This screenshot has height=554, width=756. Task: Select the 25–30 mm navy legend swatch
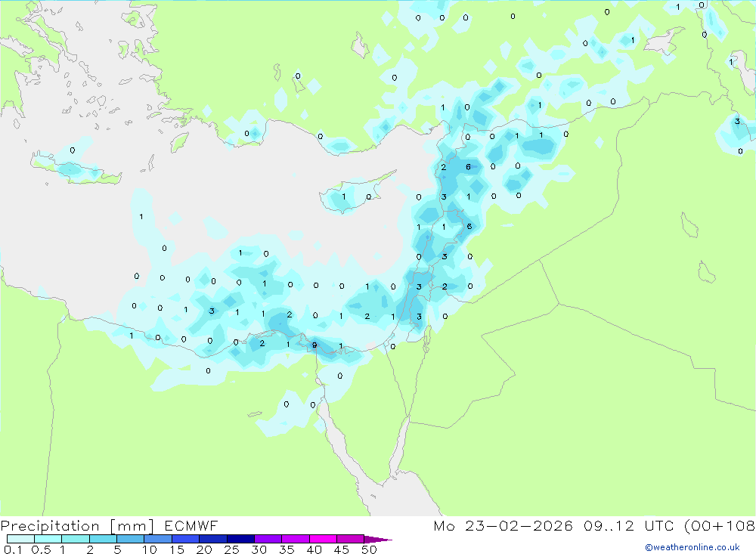tap(240, 539)
